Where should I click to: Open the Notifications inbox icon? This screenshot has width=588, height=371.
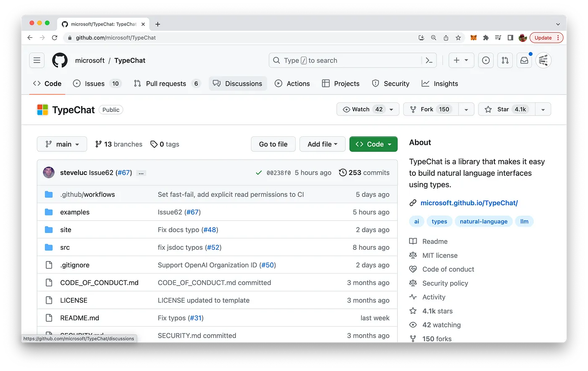click(x=525, y=60)
